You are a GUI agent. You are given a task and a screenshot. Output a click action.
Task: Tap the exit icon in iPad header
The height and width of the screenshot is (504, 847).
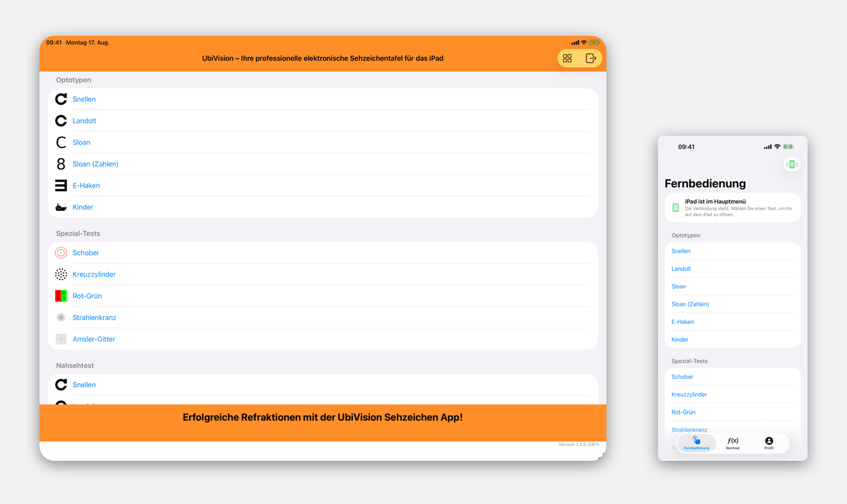(591, 59)
